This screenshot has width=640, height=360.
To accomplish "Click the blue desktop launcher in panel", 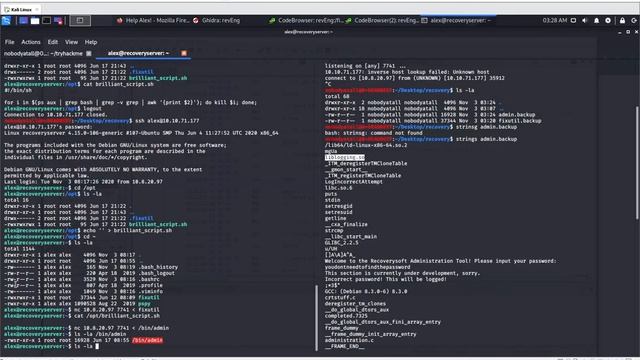I will click(x=24, y=20).
